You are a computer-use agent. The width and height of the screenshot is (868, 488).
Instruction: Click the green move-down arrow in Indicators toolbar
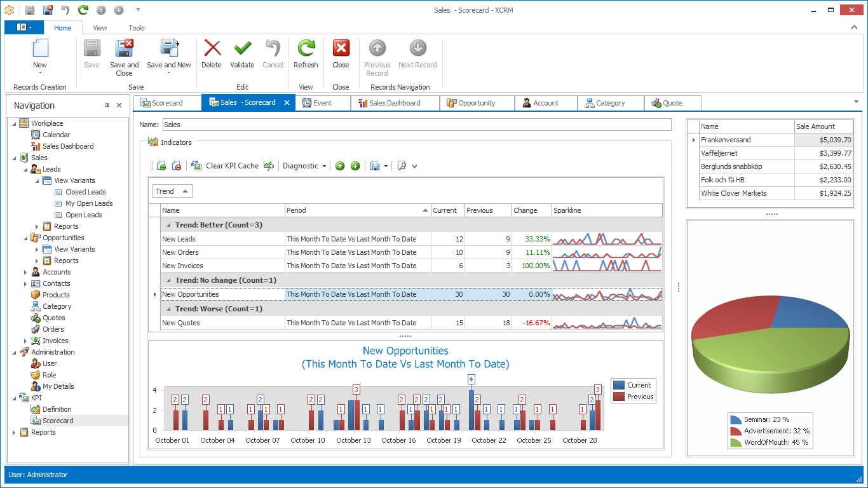pyautogui.click(x=355, y=166)
